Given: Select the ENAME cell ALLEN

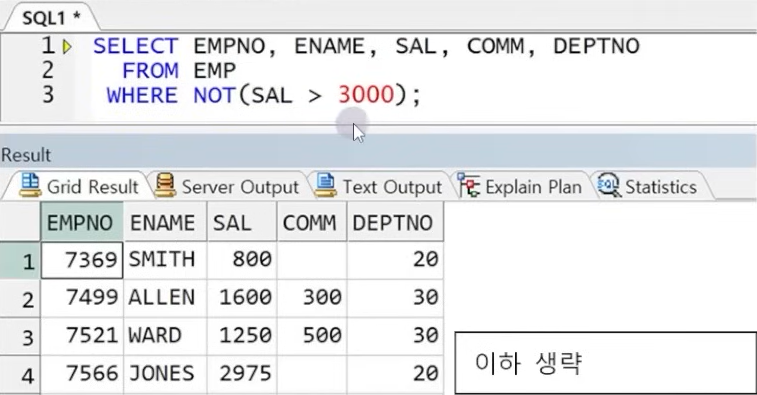Looking at the screenshot, I should click(x=165, y=298).
